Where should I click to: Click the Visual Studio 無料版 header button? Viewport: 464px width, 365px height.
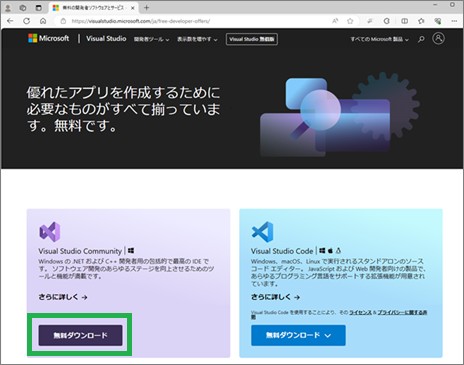pos(252,39)
